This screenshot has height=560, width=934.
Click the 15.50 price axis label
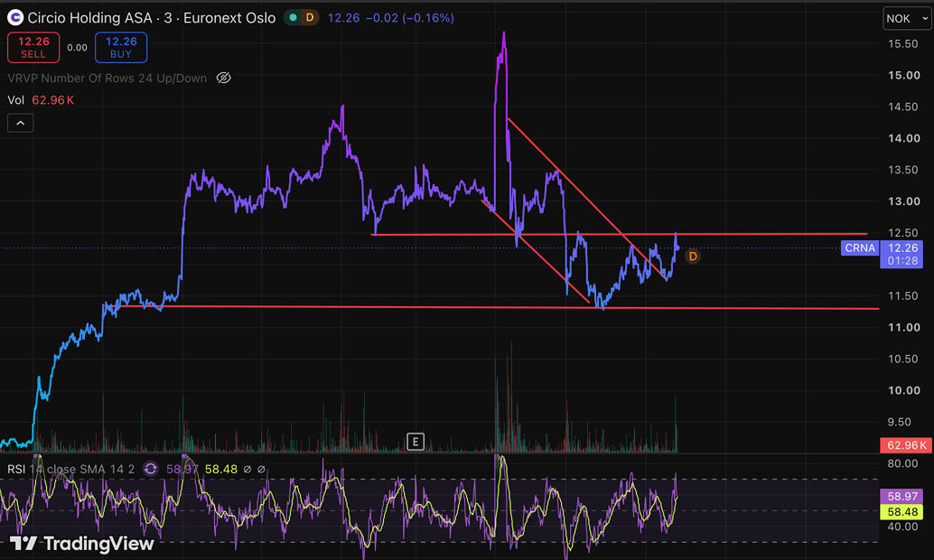coord(903,44)
